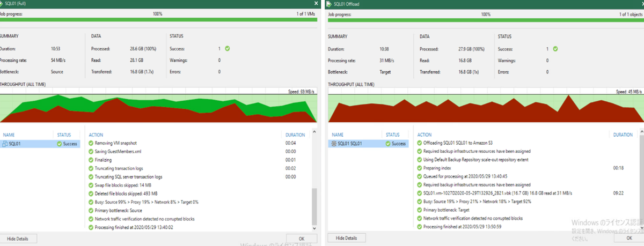The width and height of the screenshot is (644, 246).
Task: Click the check icon next to Finalizing
Action: 90,160
